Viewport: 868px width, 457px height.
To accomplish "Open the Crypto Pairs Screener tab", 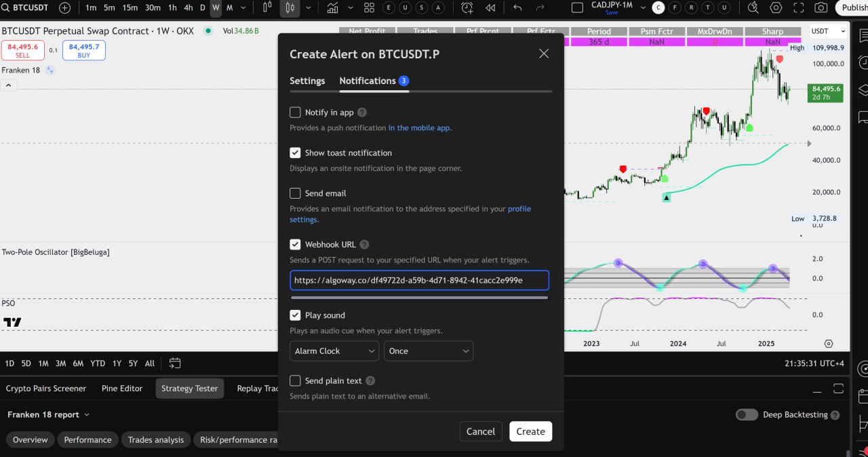I will pyautogui.click(x=46, y=389).
